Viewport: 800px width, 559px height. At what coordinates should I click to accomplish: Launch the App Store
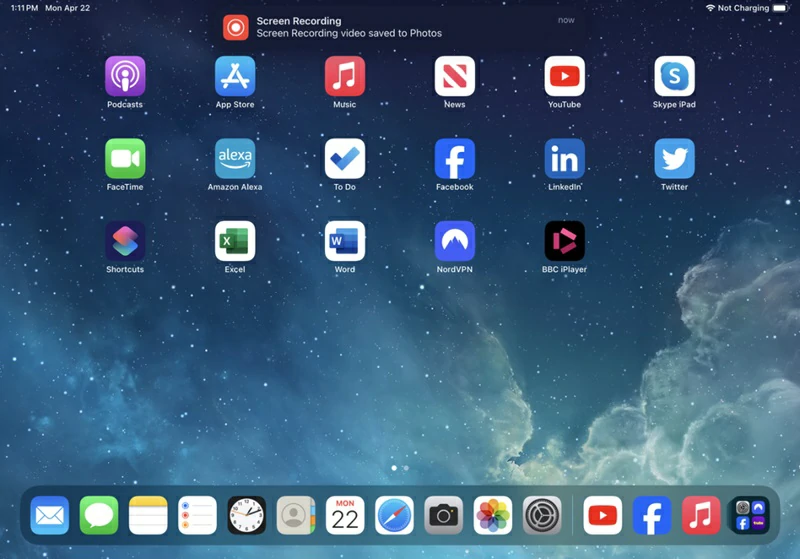coord(235,77)
